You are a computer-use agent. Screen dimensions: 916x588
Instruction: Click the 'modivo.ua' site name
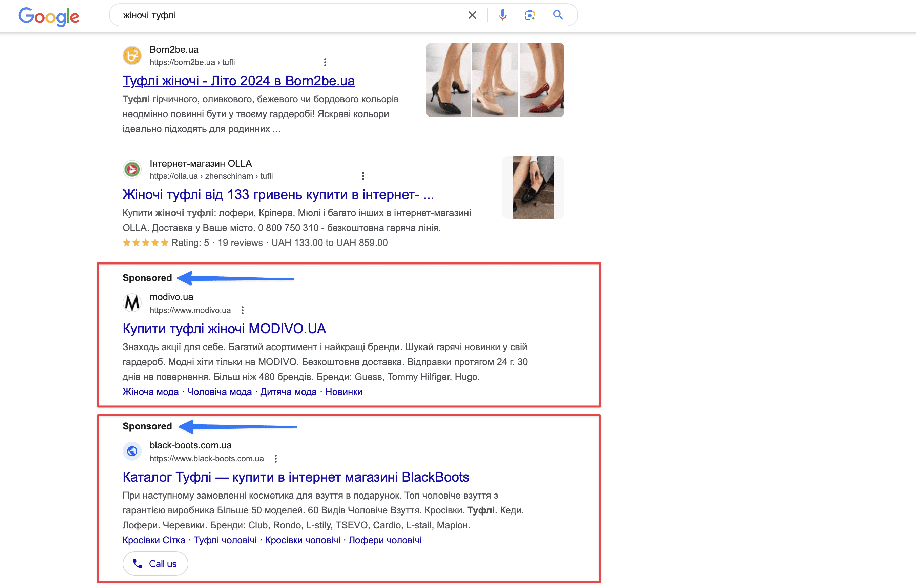(x=171, y=297)
